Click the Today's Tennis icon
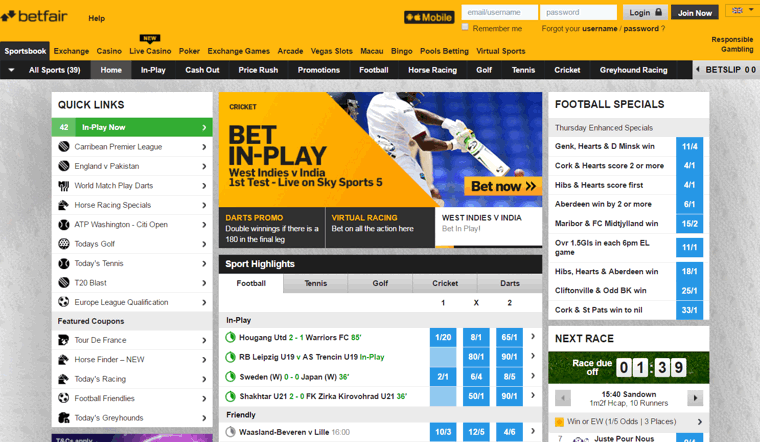The width and height of the screenshot is (760, 442). point(63,263)
